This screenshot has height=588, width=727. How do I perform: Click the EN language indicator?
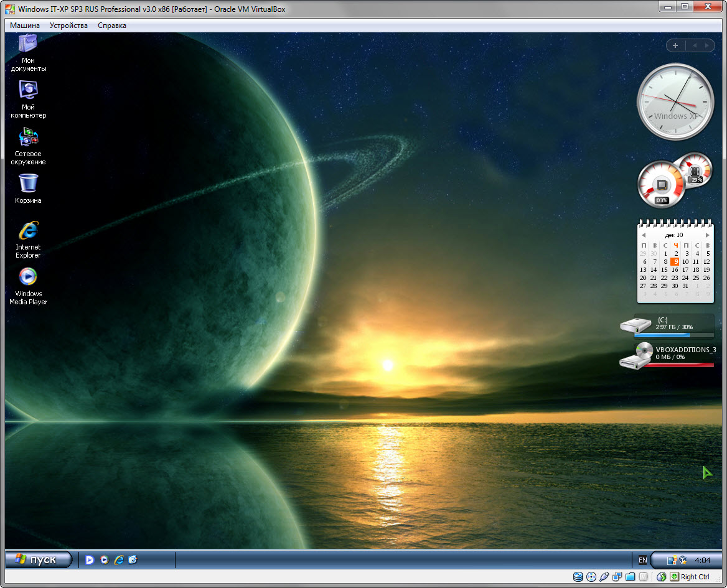pyautogui.click(x=642, y=560)
